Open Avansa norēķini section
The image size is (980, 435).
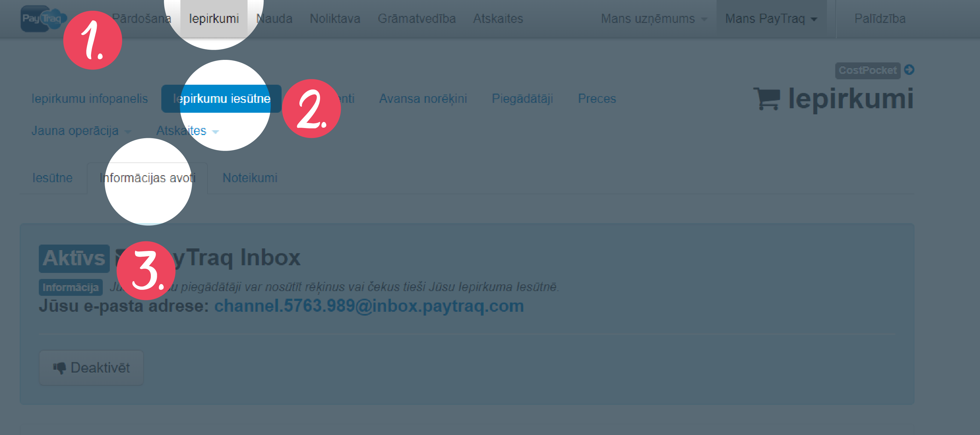(423, 99)
